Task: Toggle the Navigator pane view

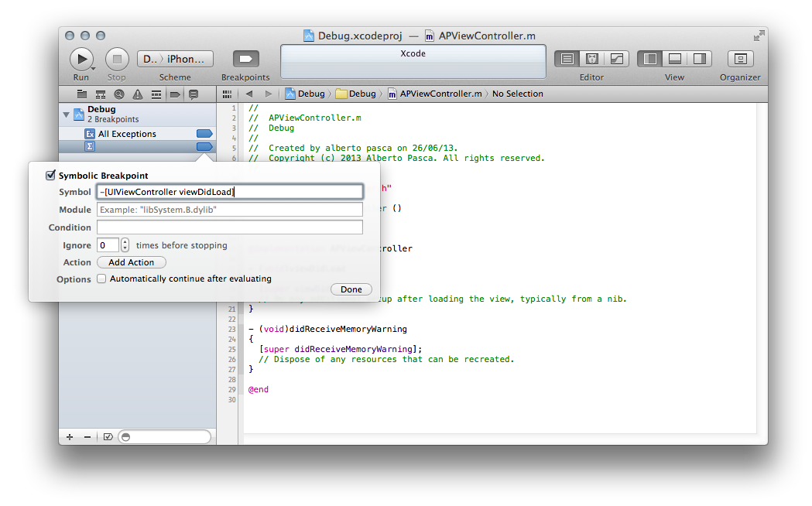Action: click(650, 59)
